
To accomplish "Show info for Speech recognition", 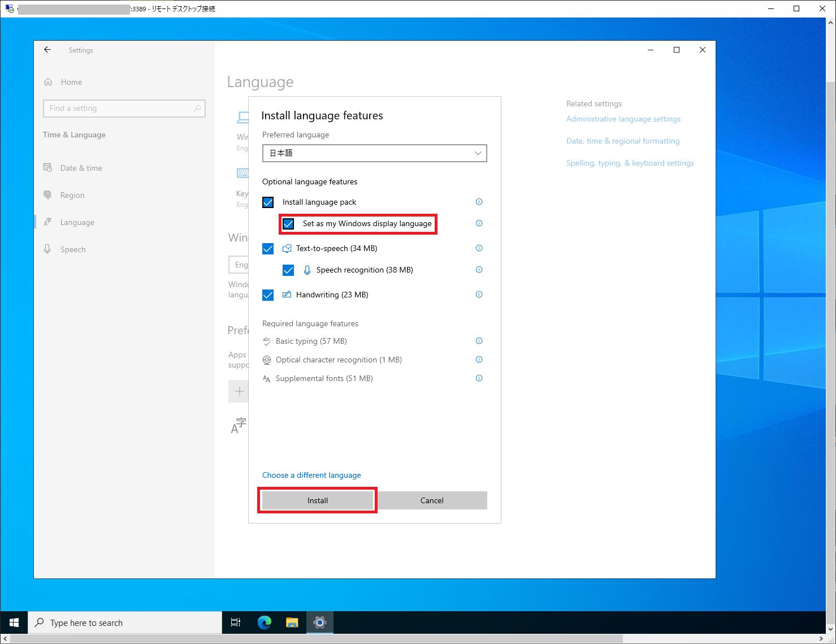I will [x=479, y=270].
